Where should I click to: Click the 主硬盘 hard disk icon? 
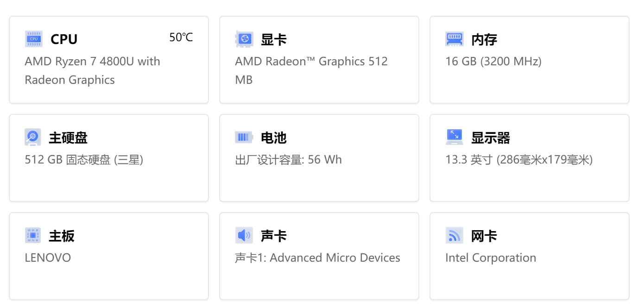point(33,138)
